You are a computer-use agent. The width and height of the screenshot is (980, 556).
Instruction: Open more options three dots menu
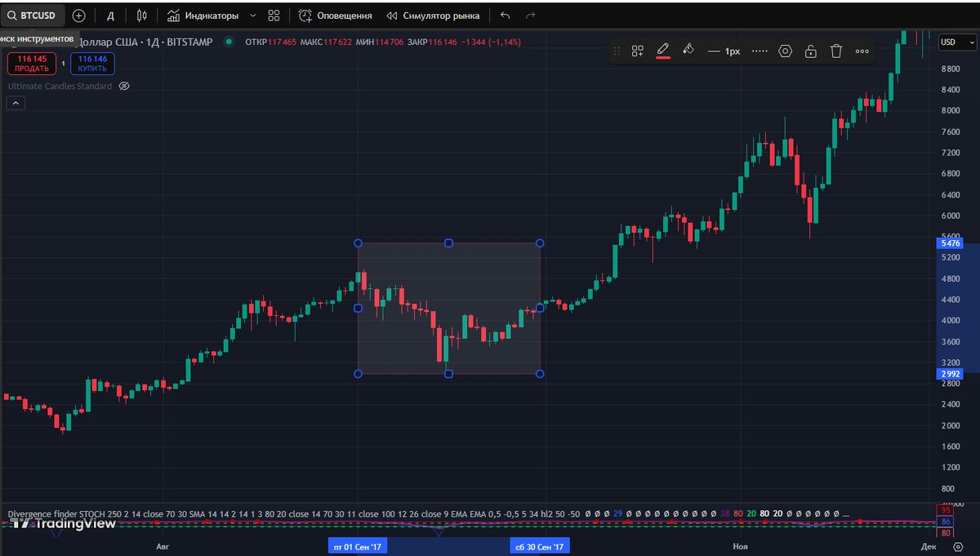pyautogui.click(x=862, y=51)
